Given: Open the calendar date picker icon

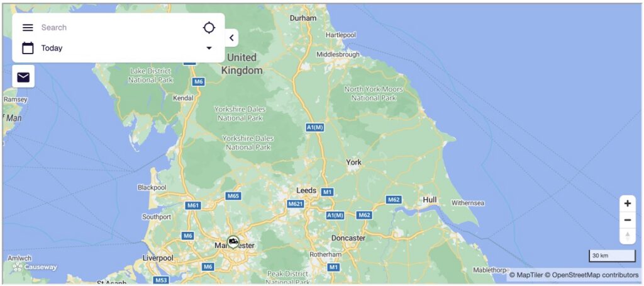Looking at the screenshot, I should click(x=28, y=48).
